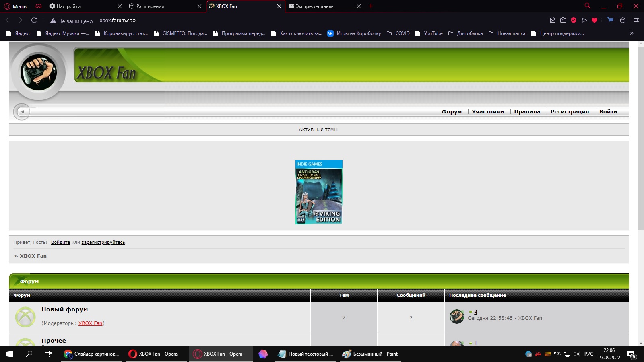Focus the address bar xbox.forum.cool
Image resolution: width=644 pixels, height=362 pixels.
(118, 20)
